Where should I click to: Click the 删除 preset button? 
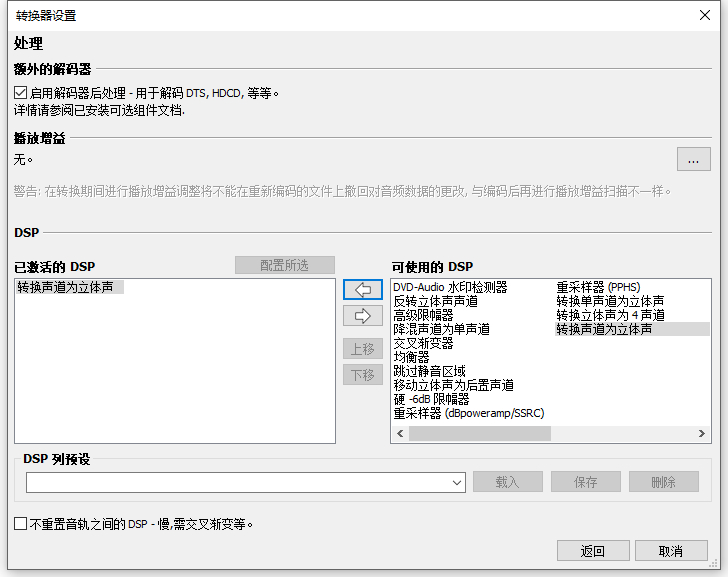pos(663,482)
